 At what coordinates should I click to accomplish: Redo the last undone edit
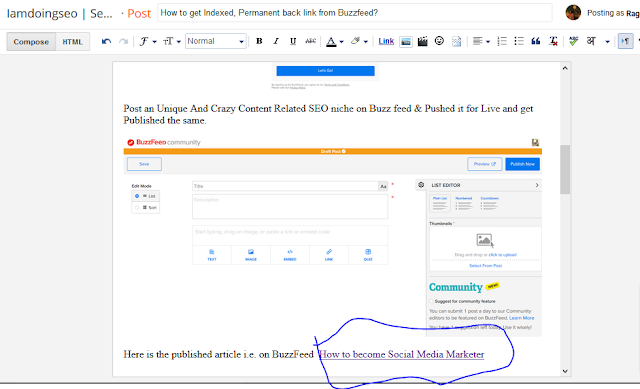tap(123, 41)
